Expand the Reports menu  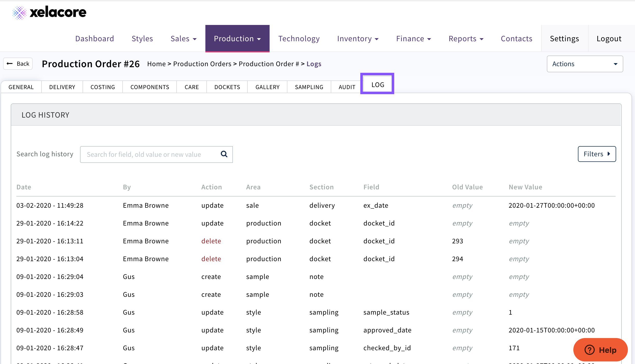point(466,39)
